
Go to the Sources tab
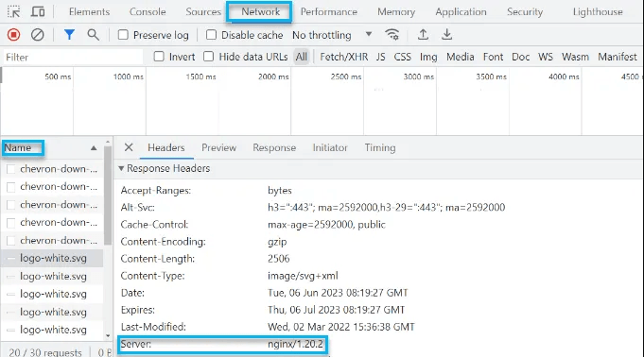point(203,12)
